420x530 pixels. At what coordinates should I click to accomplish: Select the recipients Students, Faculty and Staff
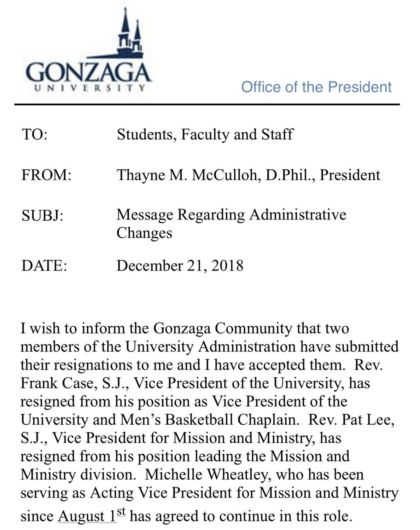pos(205,135)
